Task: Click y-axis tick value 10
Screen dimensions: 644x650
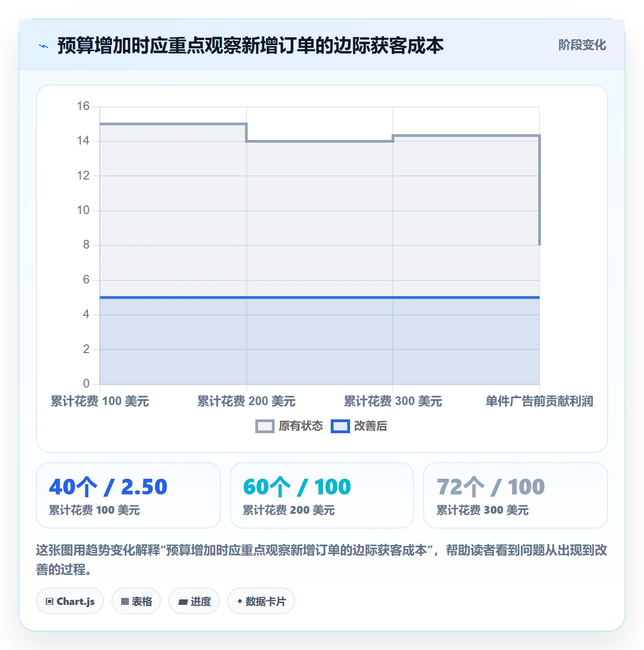Action: 83,210
